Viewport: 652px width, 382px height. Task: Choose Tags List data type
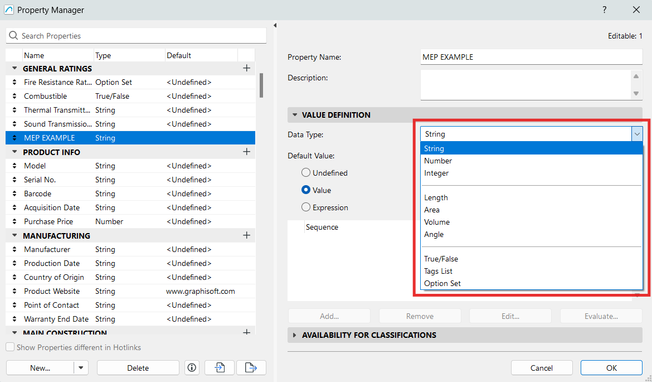[531, 271]
